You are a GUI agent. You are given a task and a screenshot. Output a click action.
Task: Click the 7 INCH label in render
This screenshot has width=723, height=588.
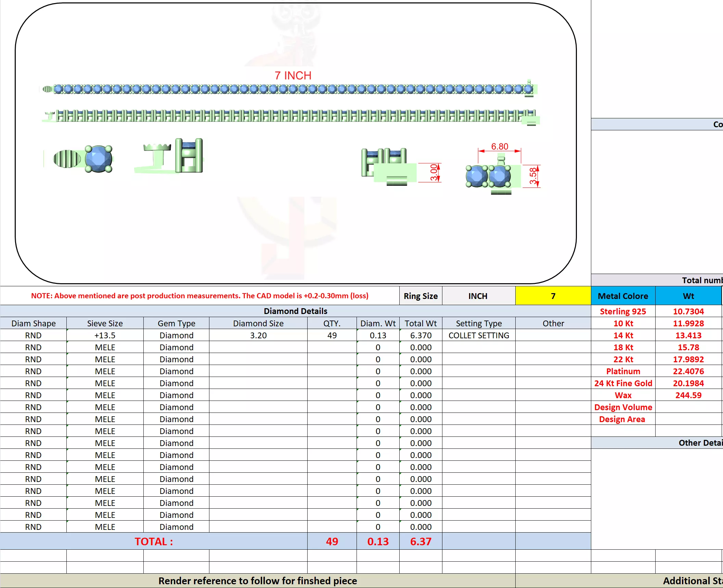[293, 76]
